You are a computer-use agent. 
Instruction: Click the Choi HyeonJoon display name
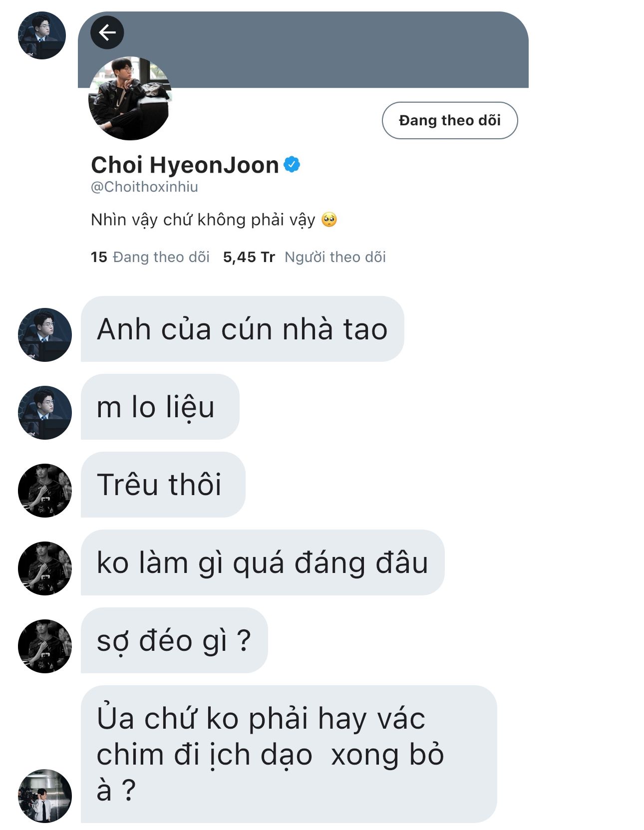click(x=185, y=165)
